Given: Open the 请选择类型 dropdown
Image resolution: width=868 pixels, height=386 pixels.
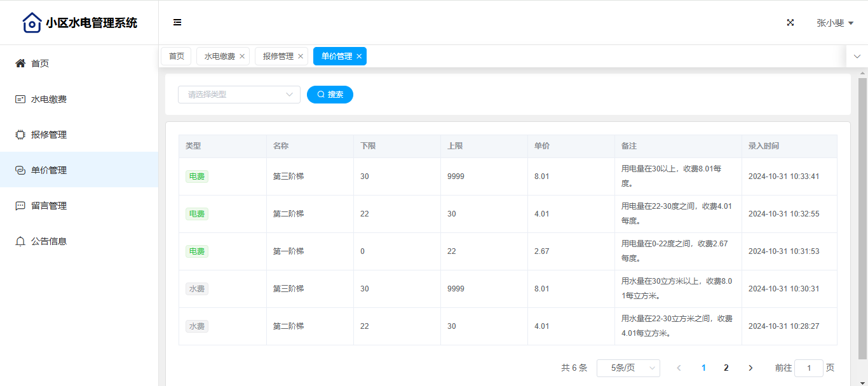Looking at the screenshot, I should (239, 95).
